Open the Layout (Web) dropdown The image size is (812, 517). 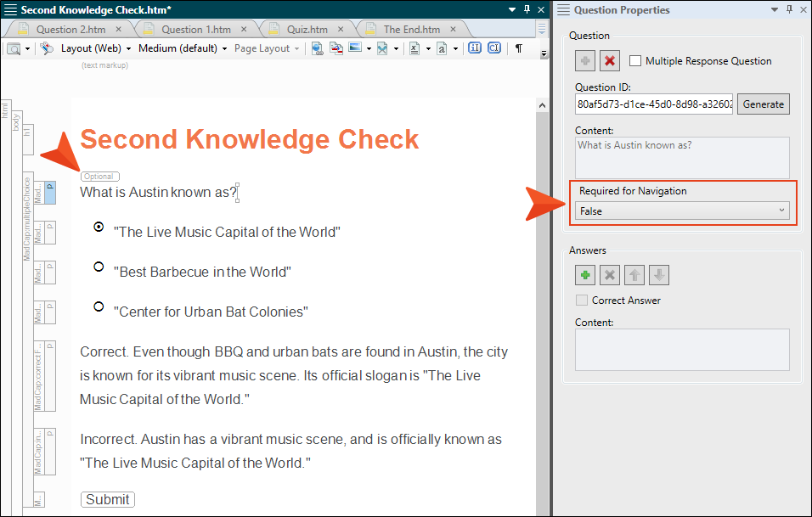96,48
